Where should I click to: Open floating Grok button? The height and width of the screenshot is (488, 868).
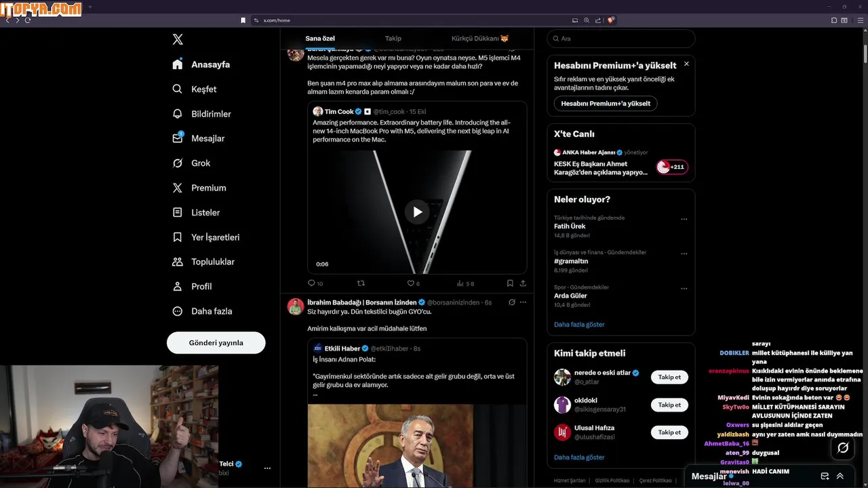click(x=843, y=448)
